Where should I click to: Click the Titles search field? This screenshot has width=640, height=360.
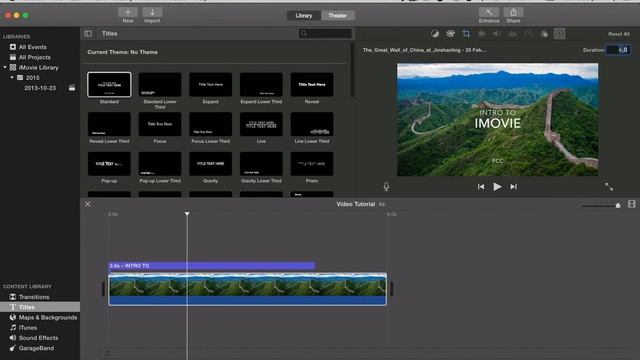tap(325, 33)
